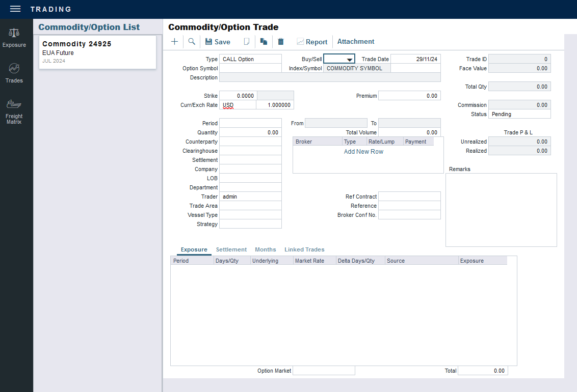Select Commodity 24925 in the list

pyautogui.click(x=97, y=52)
